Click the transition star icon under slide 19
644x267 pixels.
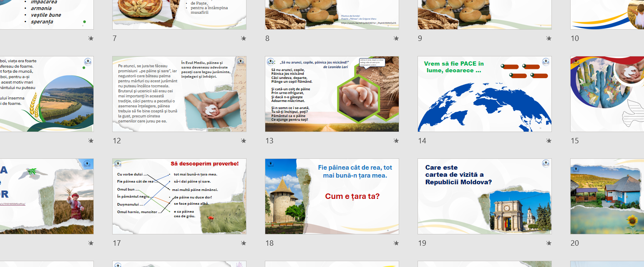(x=549, y=243)
